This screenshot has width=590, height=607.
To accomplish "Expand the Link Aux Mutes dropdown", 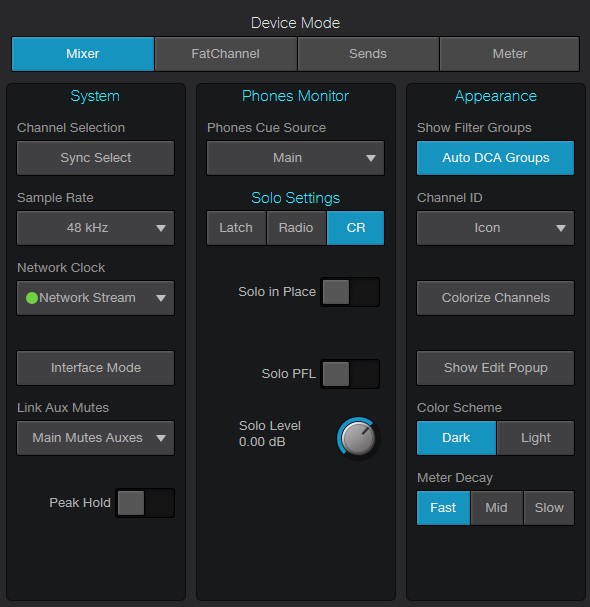I will [x=96, y=438].
